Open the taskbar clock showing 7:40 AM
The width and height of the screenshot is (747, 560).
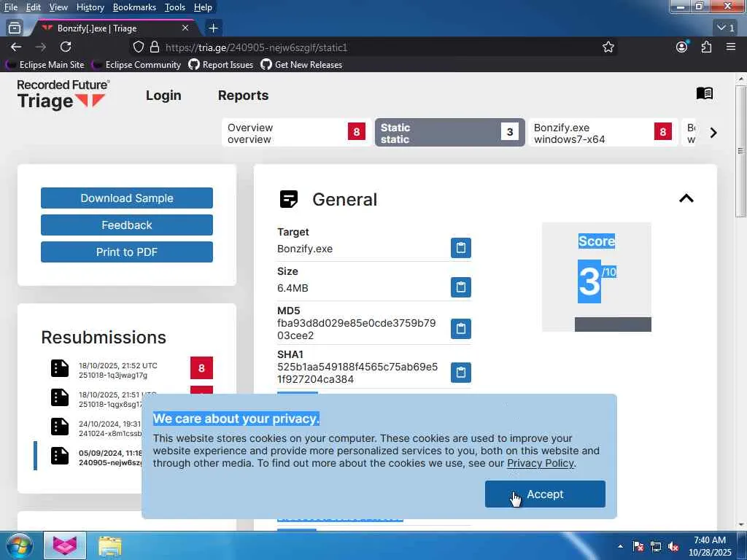710,546
